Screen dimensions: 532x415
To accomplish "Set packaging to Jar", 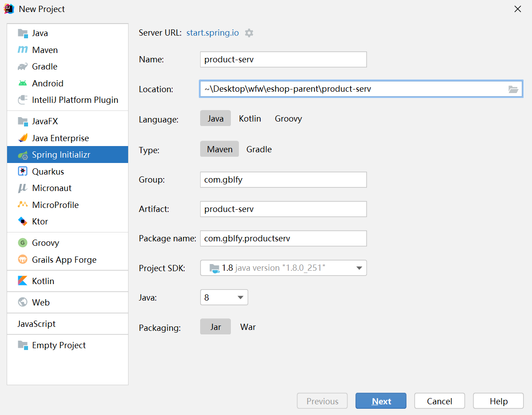I will click(x=215, y=327).
